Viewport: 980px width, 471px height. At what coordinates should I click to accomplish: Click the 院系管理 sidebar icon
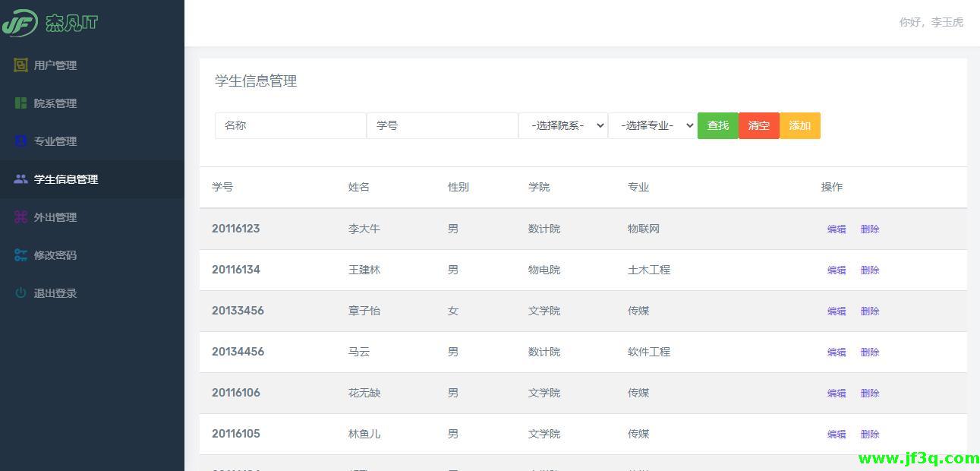click(20, 103)
